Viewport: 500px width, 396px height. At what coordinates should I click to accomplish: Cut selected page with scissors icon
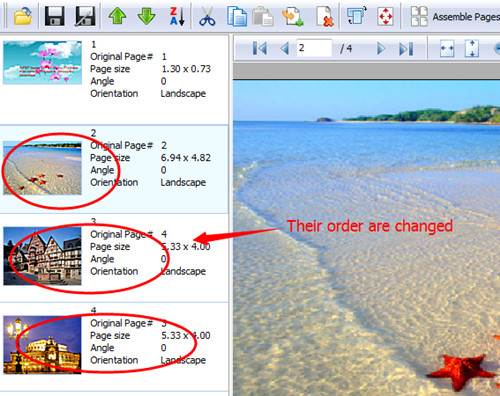pos(207,16)
